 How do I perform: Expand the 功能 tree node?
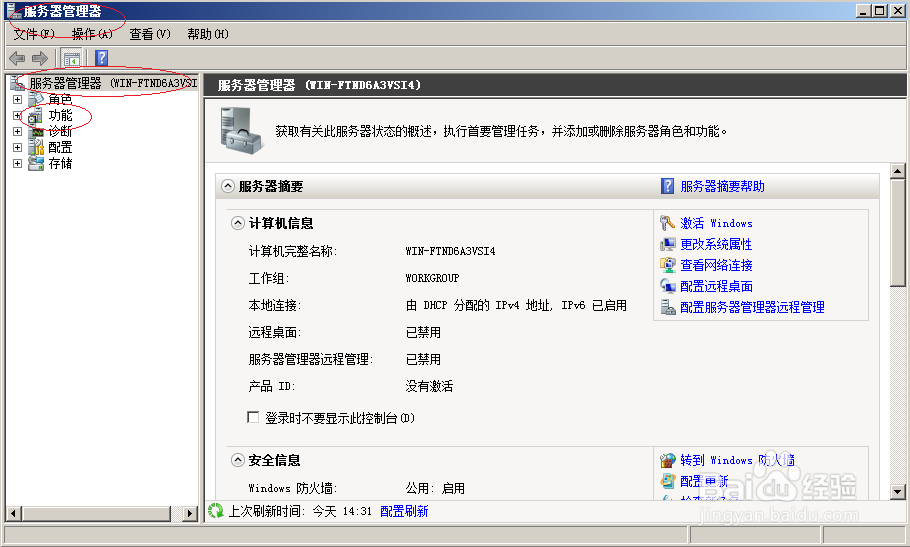point(17,115)
